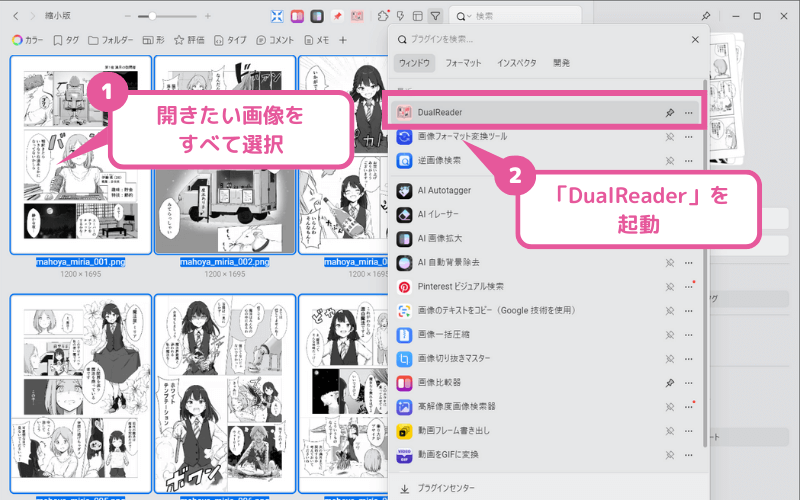
Task: Pin the 動画フレーム書き出し plugin
Action: coord(670,431)
